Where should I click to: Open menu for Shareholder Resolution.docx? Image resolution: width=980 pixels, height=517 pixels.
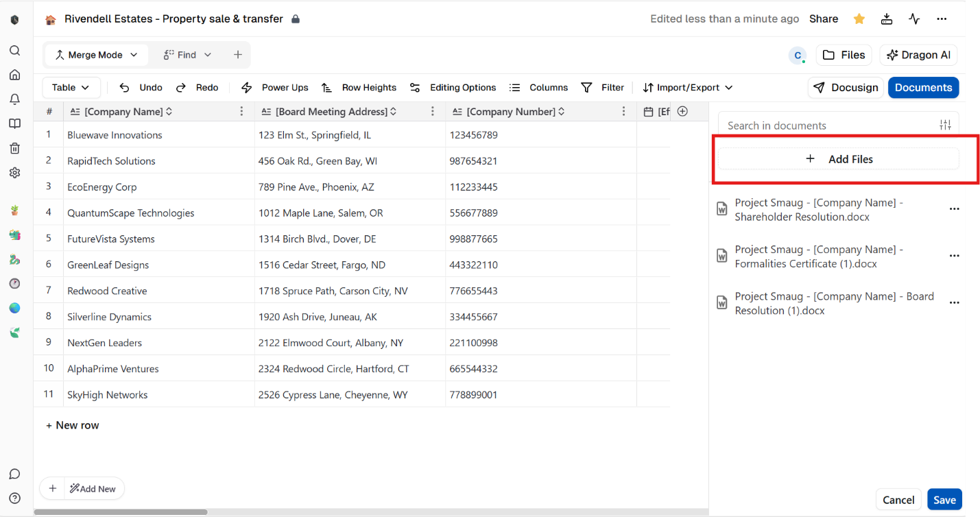point(954,209)
